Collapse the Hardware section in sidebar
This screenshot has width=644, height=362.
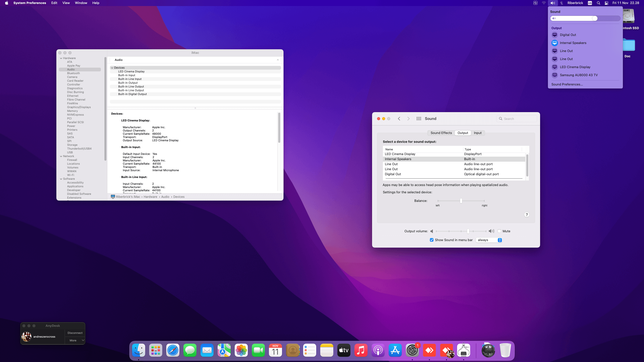(x=61, y=58)
